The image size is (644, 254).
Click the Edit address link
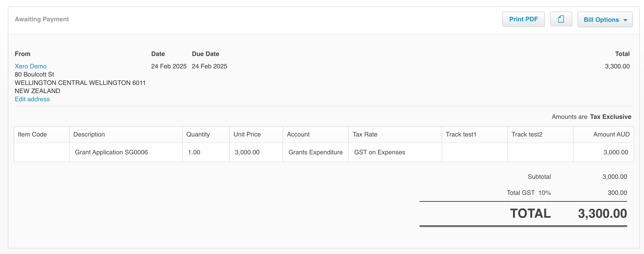(32, 99)
